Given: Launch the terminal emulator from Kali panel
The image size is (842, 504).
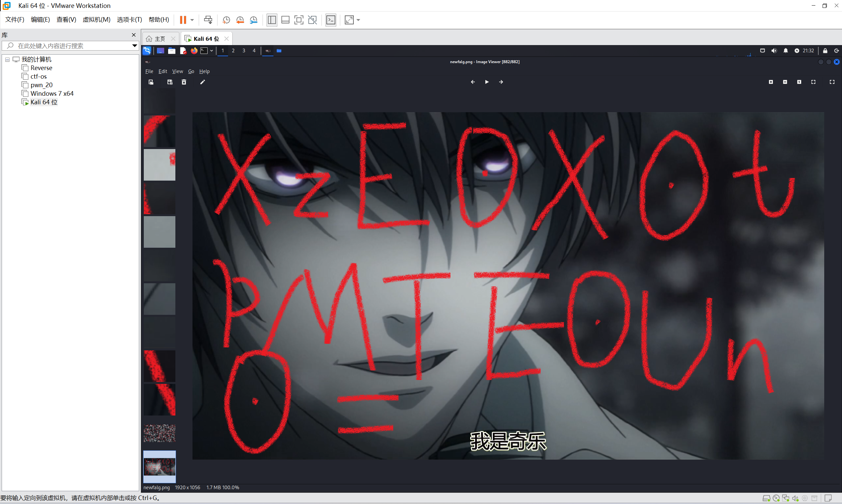Looking at the screenshot, I should pyautogui.click(x=204, y=51).
